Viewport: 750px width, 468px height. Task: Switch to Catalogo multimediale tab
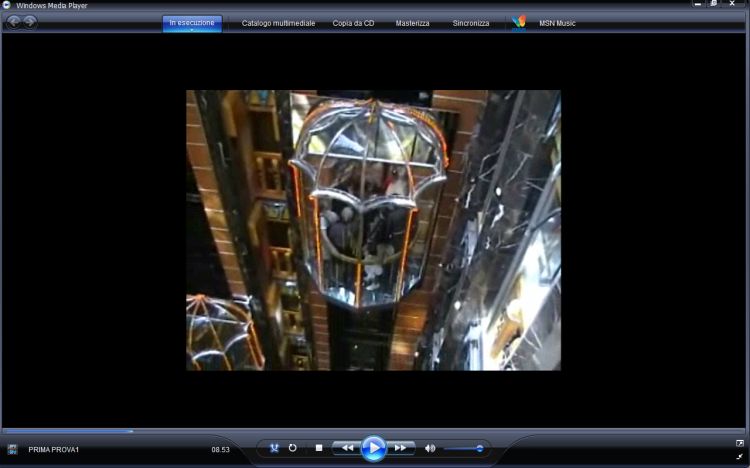click(x=277, y=23)
